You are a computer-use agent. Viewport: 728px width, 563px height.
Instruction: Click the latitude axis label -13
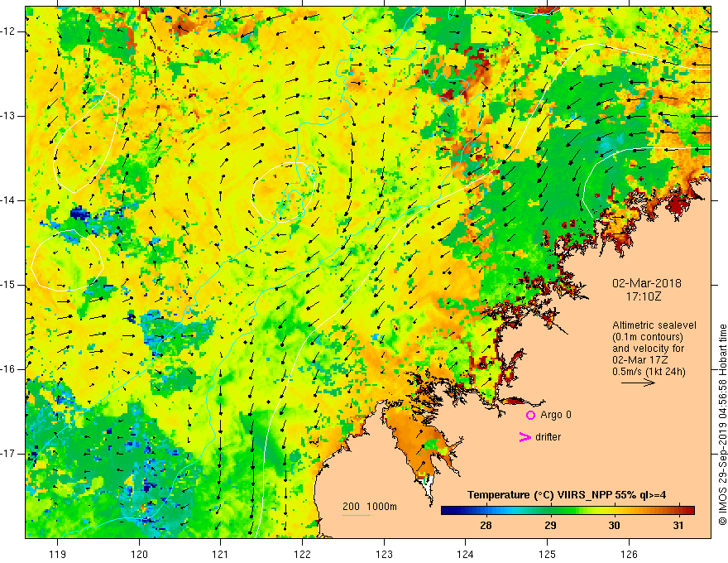click(8, 116)
